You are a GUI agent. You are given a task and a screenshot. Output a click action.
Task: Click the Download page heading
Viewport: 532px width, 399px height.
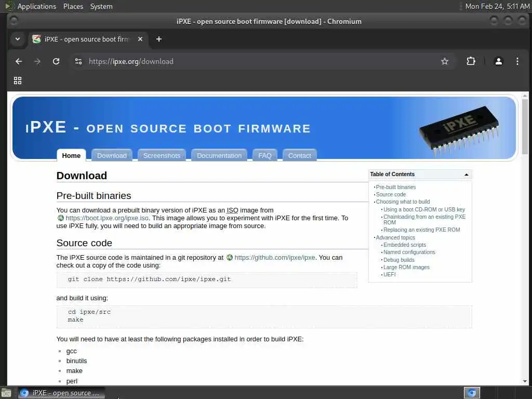click(x=82, y=176)
